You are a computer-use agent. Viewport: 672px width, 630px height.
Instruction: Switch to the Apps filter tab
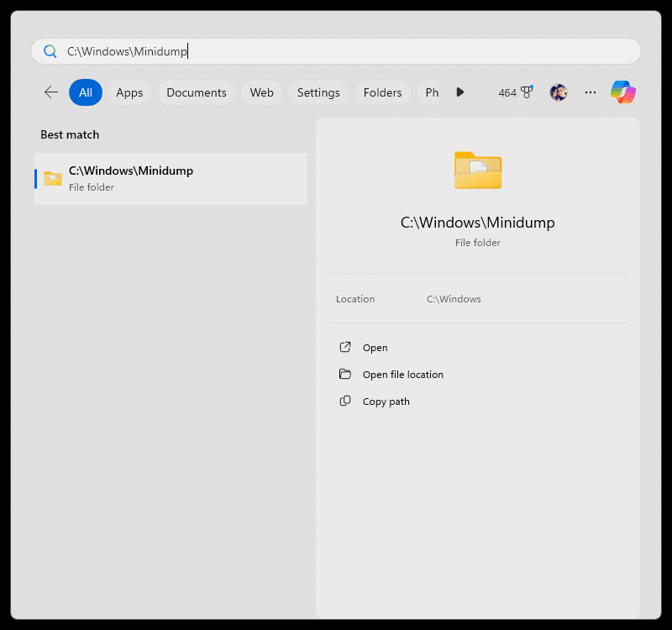tap(129, 92)
